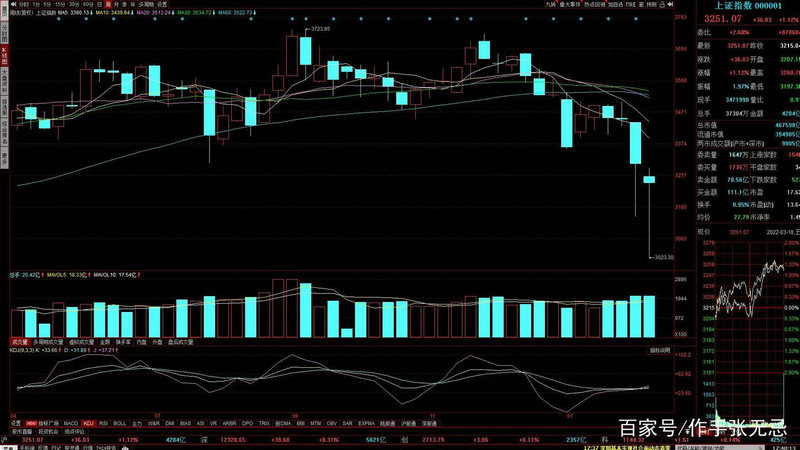This screenshot has height=450, width=800.
Task: Select the MACD indicator tab
Action: (x=71, y=423)
